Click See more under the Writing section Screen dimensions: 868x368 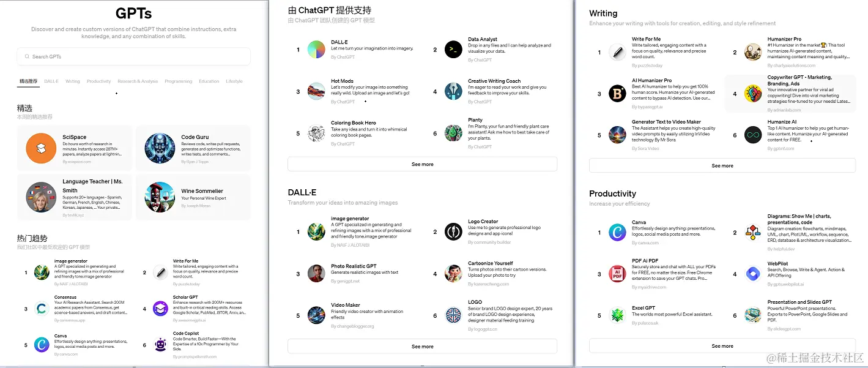[x=722, y=165]
